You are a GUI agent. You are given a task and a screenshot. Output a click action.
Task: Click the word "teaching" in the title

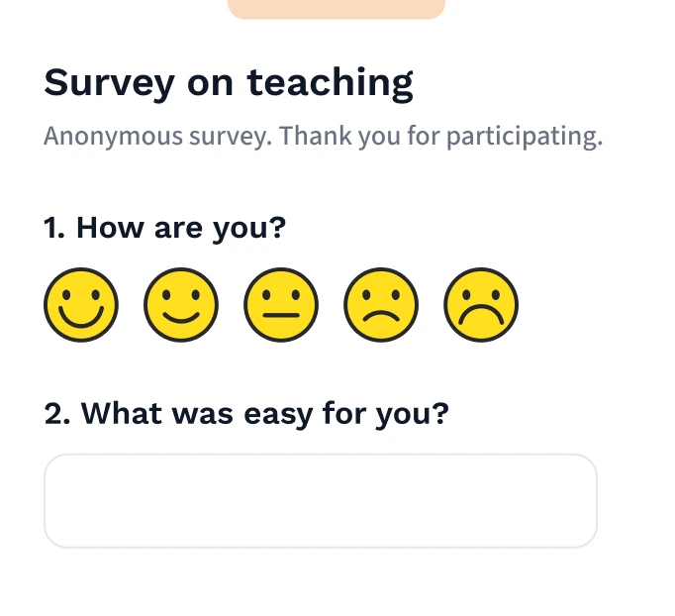click(330, 83)
